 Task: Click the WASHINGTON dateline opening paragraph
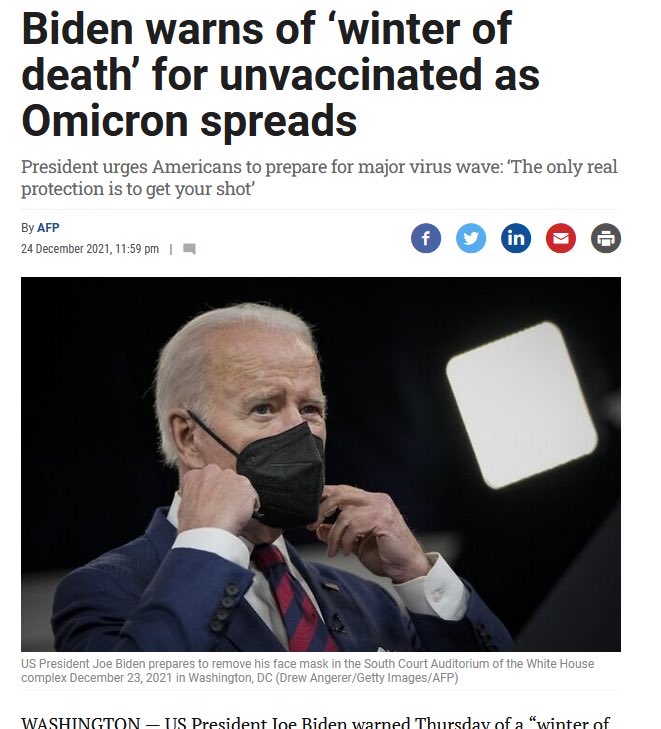(316, 722)
